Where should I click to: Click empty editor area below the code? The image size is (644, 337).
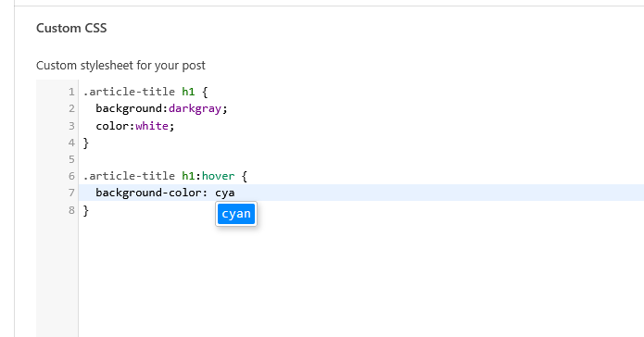[x=361, y=279]
